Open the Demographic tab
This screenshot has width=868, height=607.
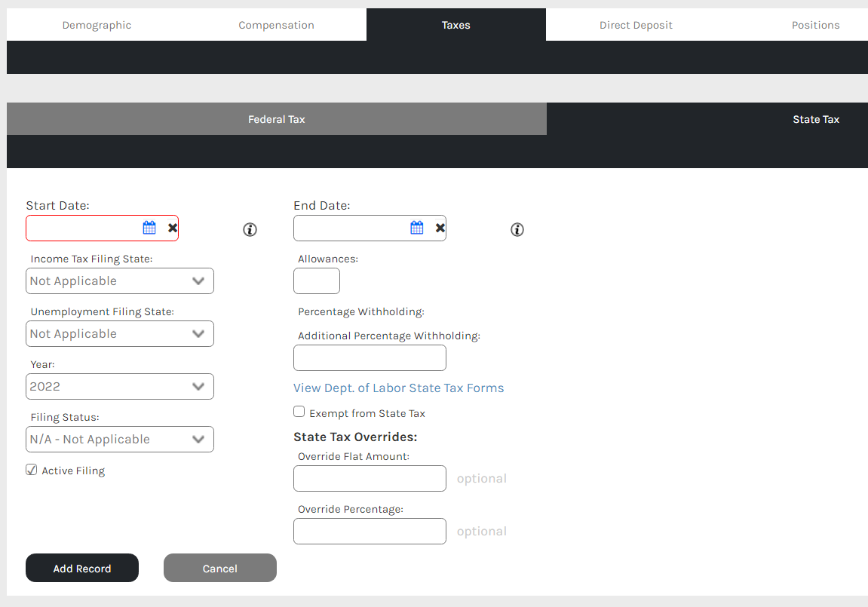click(x=97, y=25)
